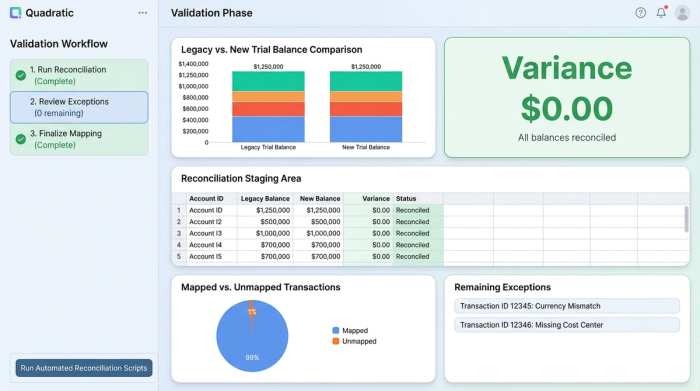Viewport: 700px width, 391px height.
Task: Open exception Transaction ID 12346 Missing Cost Center
Action: 567,325
